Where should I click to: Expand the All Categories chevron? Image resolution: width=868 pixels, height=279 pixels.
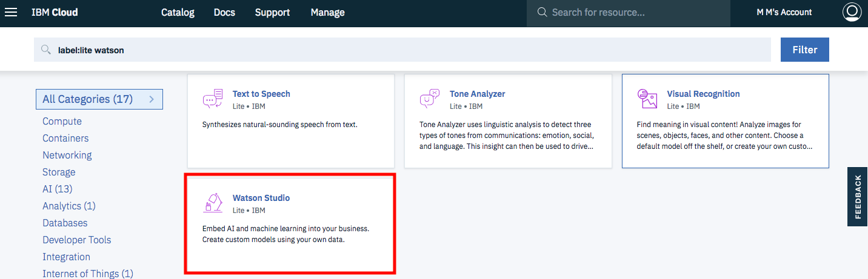tap(152, 99)
